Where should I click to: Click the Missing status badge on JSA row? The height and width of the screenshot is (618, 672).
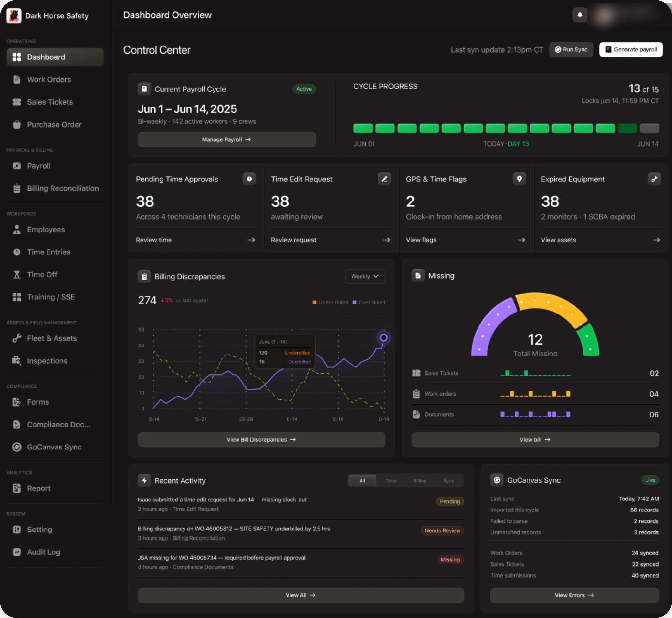(x=450, y=560)
